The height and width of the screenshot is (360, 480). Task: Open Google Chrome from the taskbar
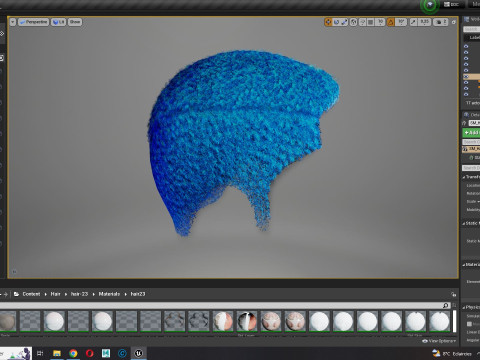pos(73,353)
